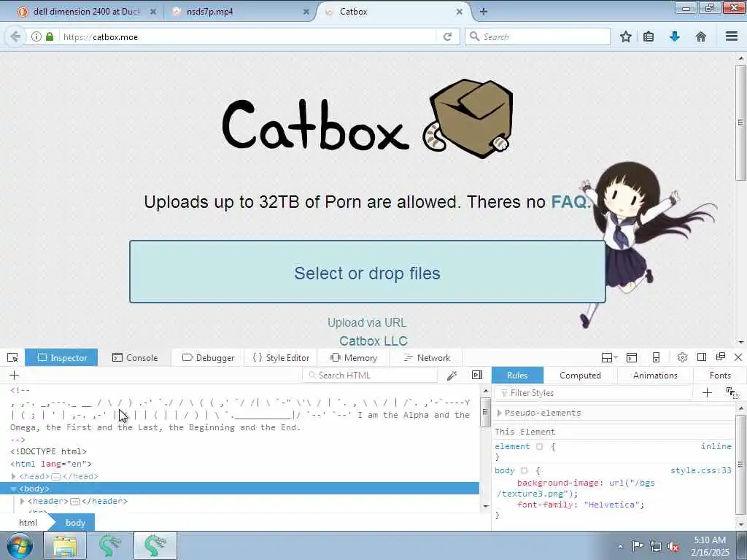The height and width of the screenshot is (560, 747).
Task: Show bookmarks list icon
Action: (649, 36)
